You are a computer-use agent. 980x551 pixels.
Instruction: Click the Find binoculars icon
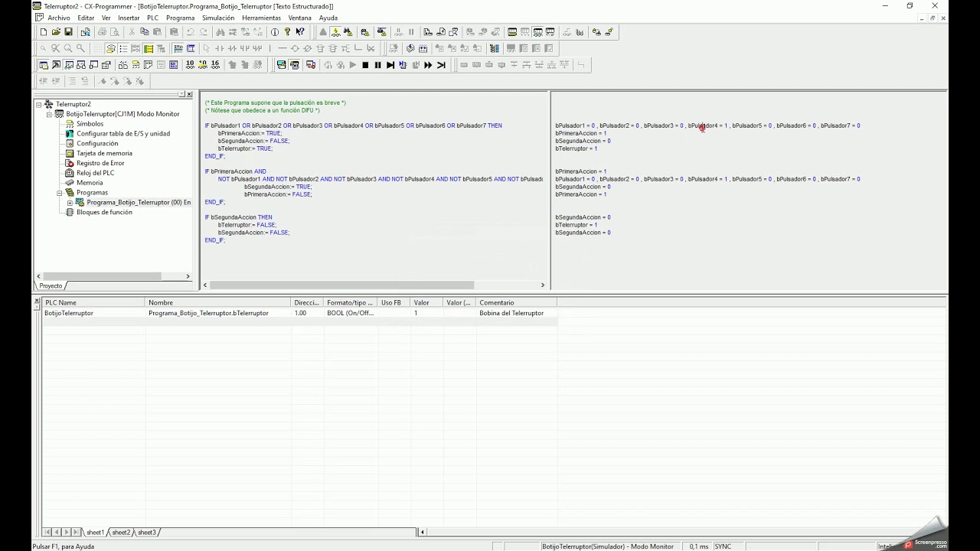pyautogui.click(x=220, y=32)
